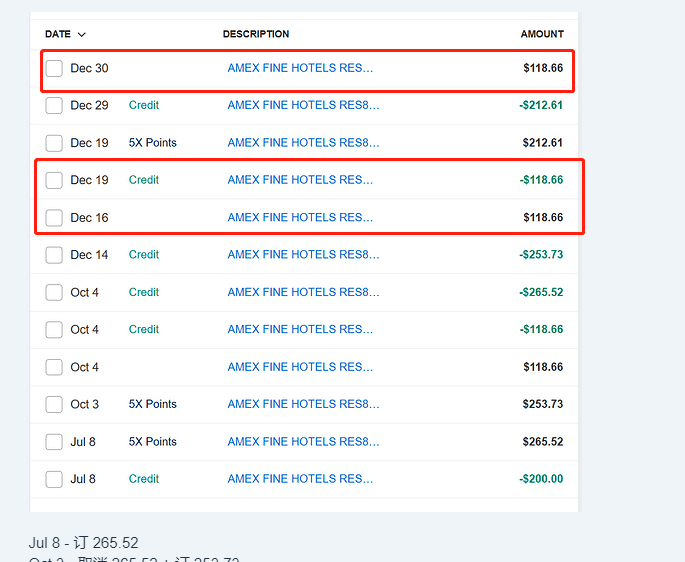
Task: Click 5X Points label on Oct 3 row
Action: pos(152,405)
